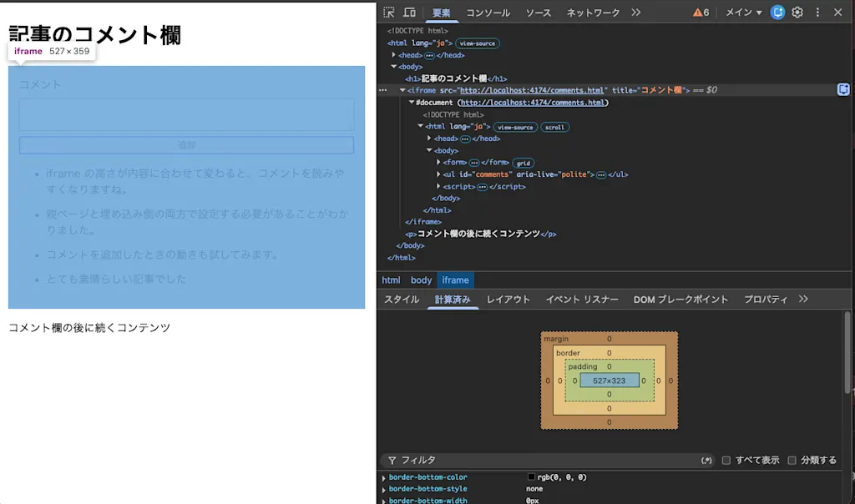Open the DOM ブレークポイント tab

click(x=680, y=299)
